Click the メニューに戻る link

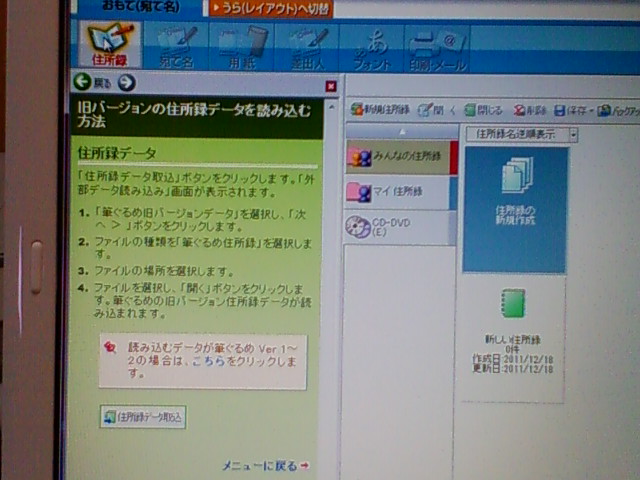point(265,465)
